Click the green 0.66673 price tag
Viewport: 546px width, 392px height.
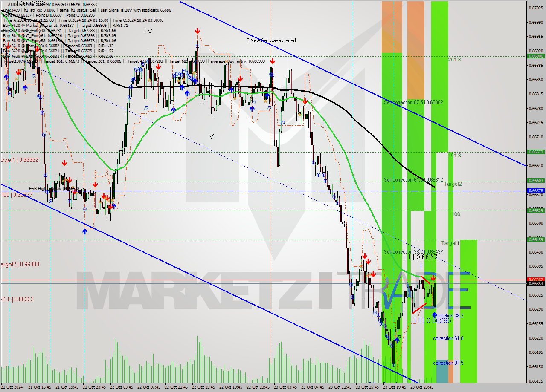click(535, 152)
